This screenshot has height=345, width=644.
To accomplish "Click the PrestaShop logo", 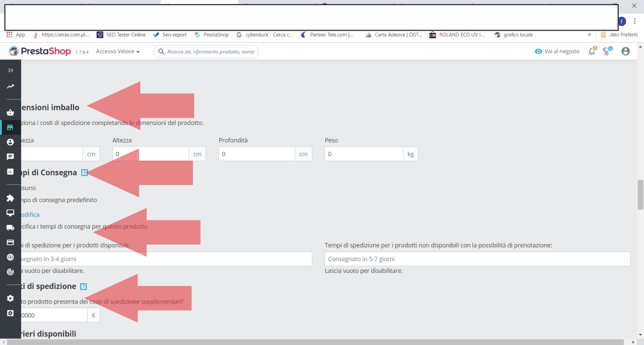I will coord(40,51).
